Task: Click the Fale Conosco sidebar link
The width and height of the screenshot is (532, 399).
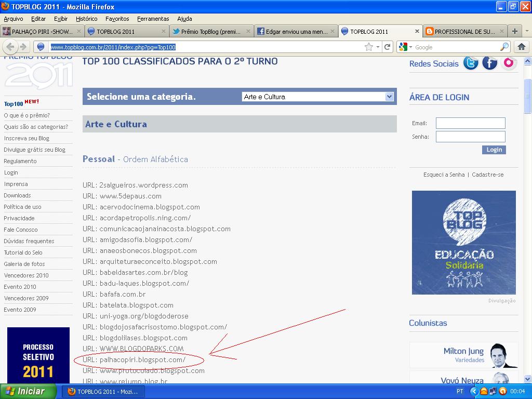Action: tap(21, 229)
